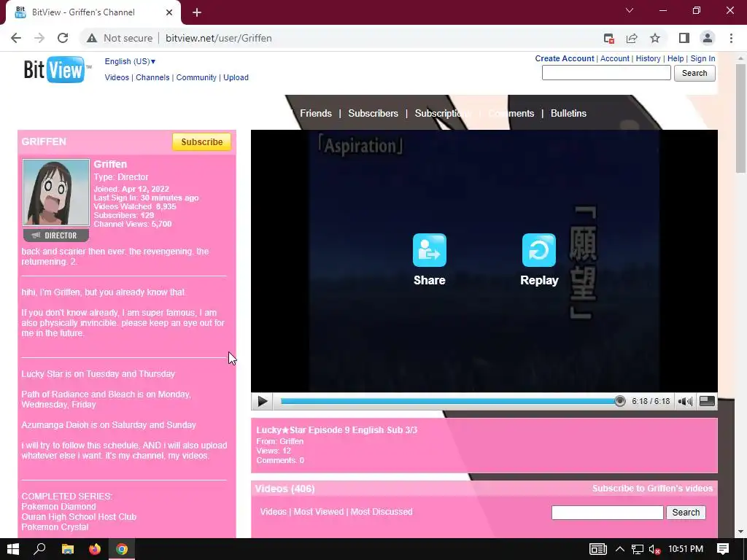
Task: Click the share page icon in address bar
Action: (x=632, y=38)
